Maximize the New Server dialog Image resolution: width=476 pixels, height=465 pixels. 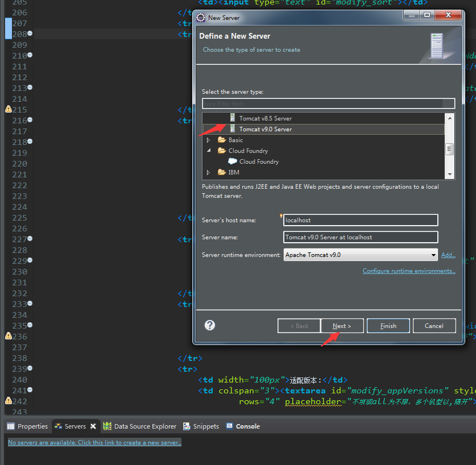point(427,15)
